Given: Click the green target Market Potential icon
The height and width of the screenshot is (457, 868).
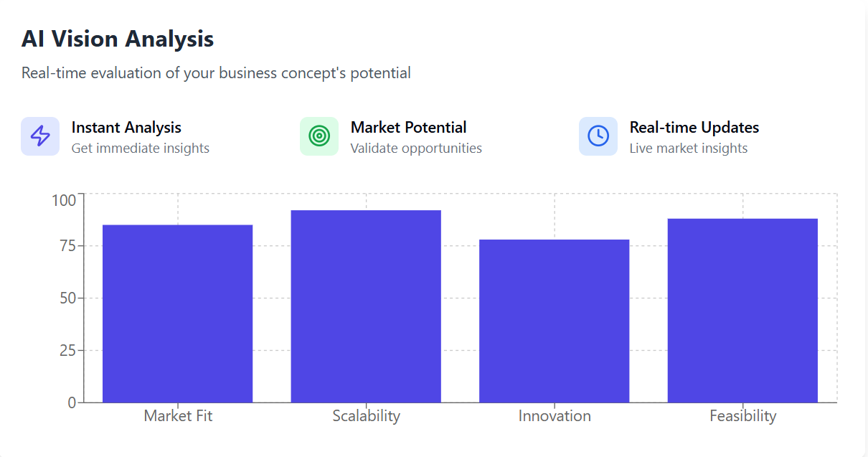Looking at the screenshot, I should pyautogui.click(x=319, y=136).
